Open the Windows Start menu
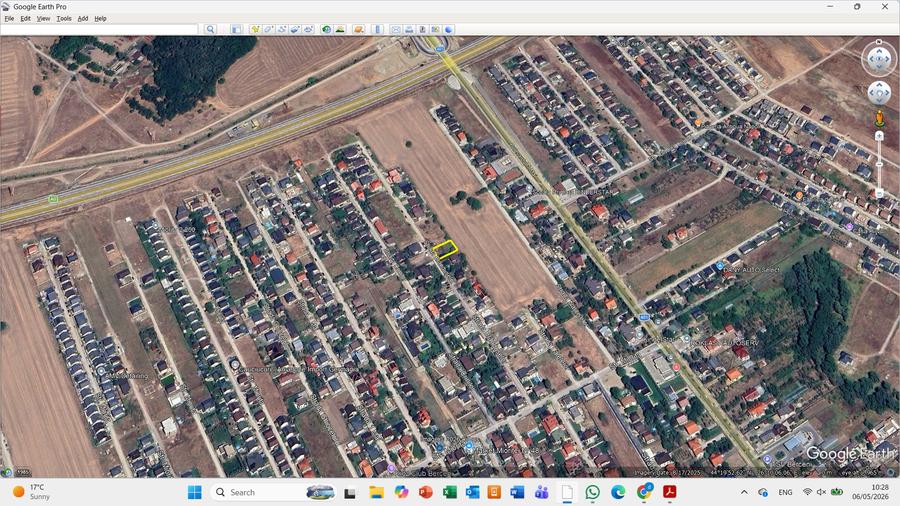Screen dimensions: 900x506 pos(195,492)
